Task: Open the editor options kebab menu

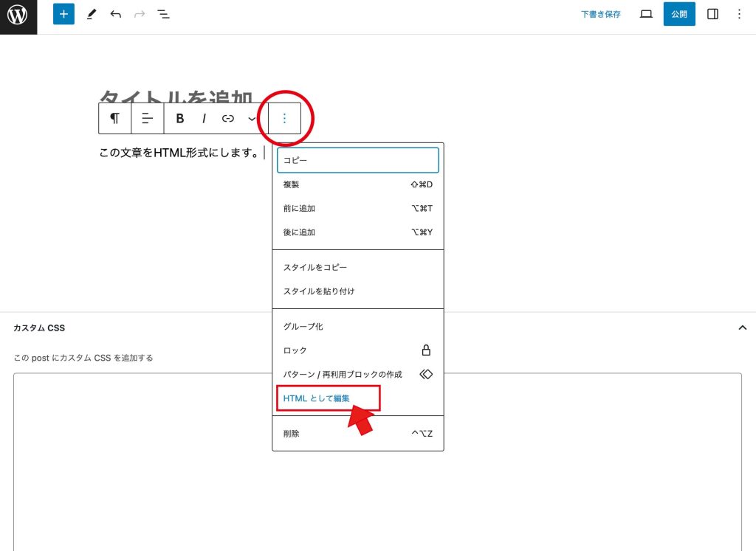Action: [x=739, y=14]
